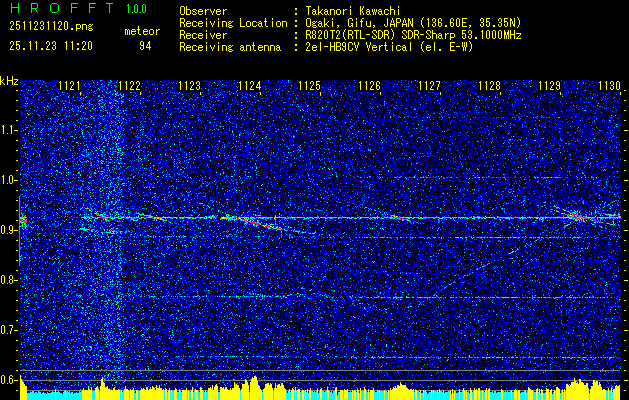Select the 0.8 kHz axis label
The image size is (629, 400).
click(8, 280)
